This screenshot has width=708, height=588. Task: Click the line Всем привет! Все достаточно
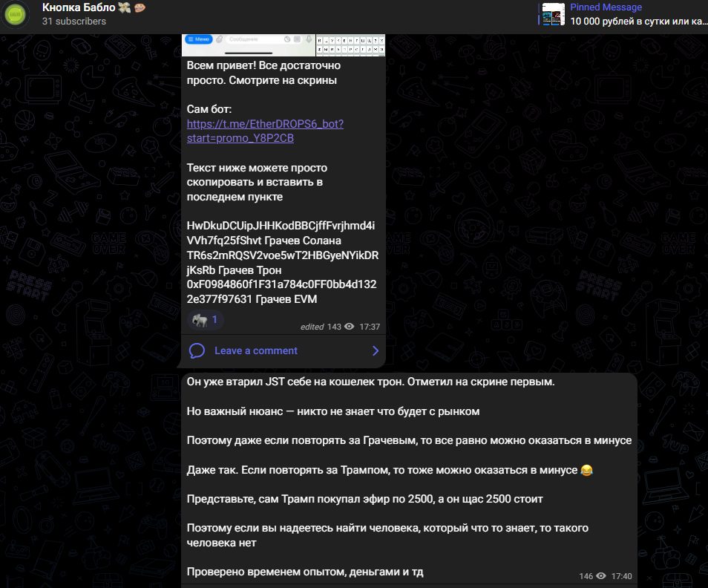point(263,65)
